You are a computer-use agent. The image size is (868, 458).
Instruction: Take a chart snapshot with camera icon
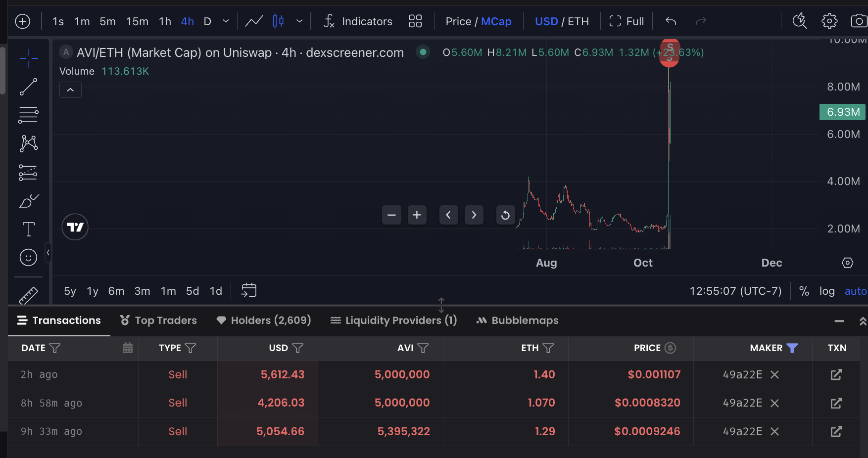(x=859, y=21)
